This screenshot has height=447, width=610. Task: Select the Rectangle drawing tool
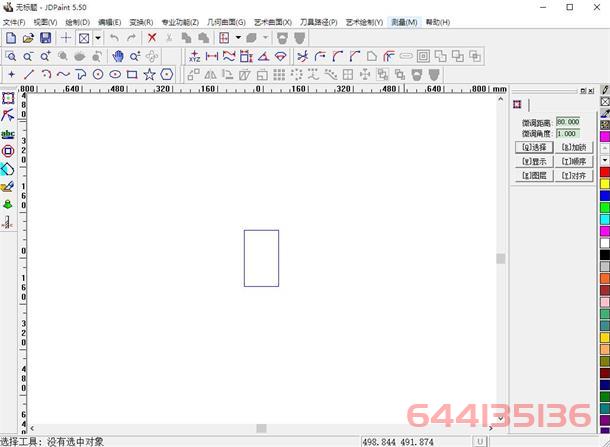tap(131, 74)
